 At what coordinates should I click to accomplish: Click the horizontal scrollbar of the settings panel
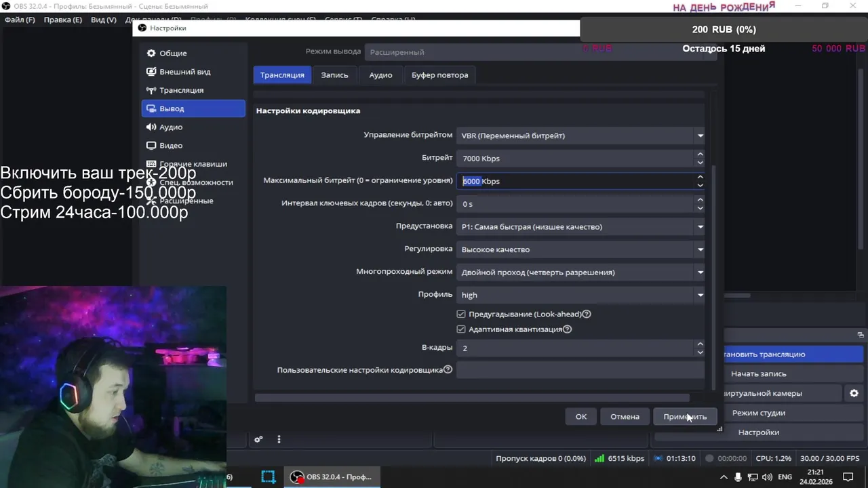(472, 398)
